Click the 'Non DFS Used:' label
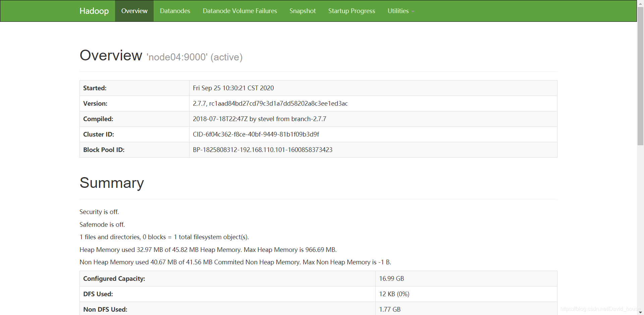644x315 pixels. (105, 309)
